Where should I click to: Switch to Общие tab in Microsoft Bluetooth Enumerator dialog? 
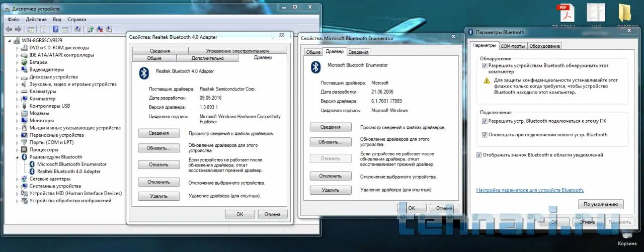pos(313,52)
